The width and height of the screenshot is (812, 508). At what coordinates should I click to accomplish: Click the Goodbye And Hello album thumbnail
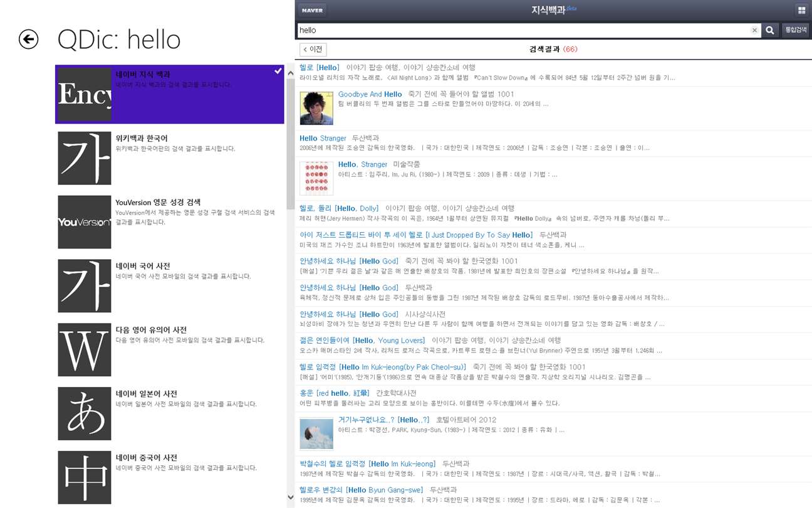[316, 108]
